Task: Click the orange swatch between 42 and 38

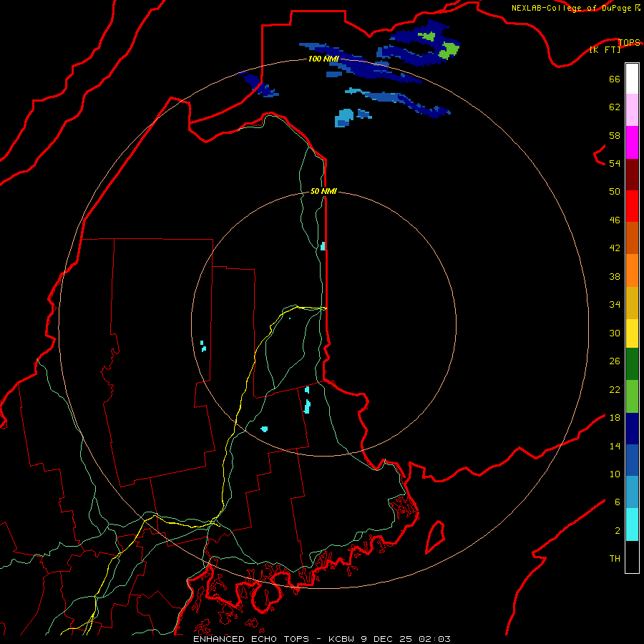Action: (632, 270)
